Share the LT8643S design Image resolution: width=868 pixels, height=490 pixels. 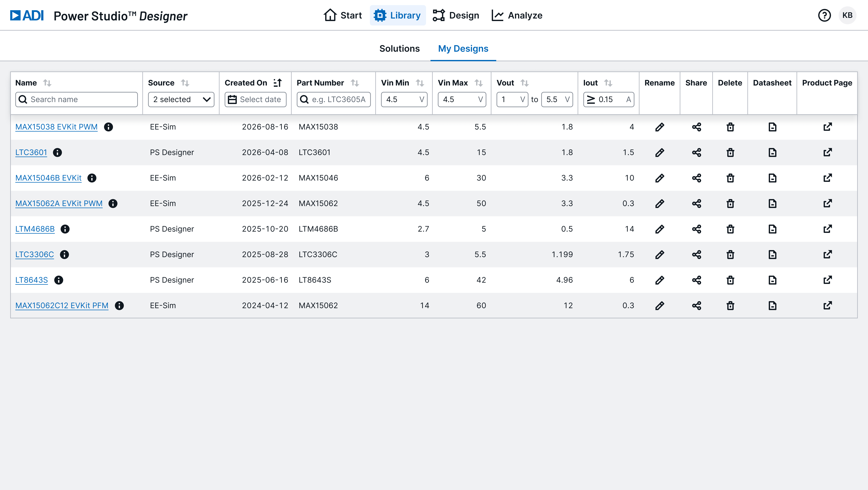click(x=696, y=280)
